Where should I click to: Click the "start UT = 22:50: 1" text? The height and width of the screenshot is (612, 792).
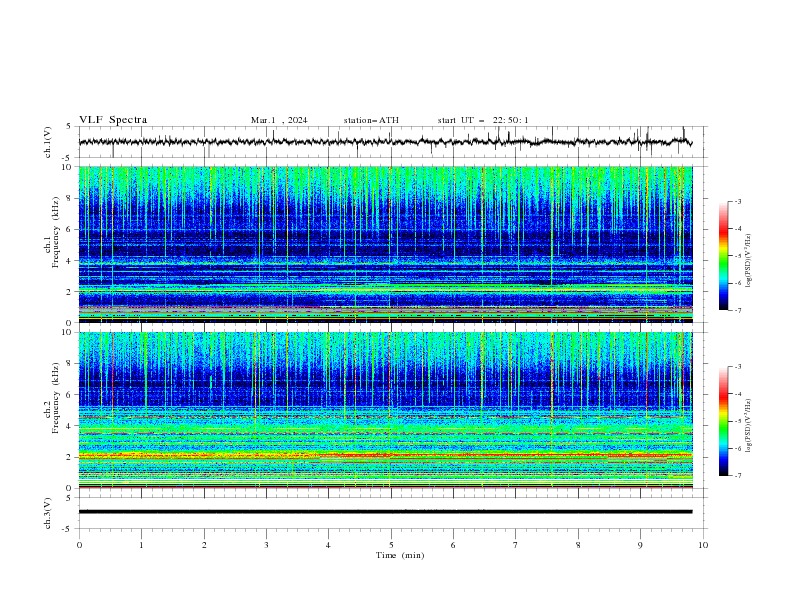coord(483,120)
